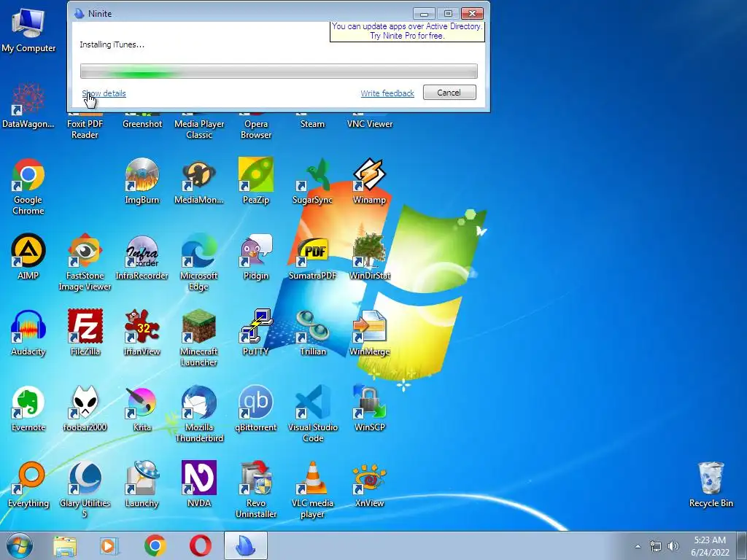This screenshot has width=747, height=560.
Task: Select the Audacity desktop icon
Action: point(28,332)
